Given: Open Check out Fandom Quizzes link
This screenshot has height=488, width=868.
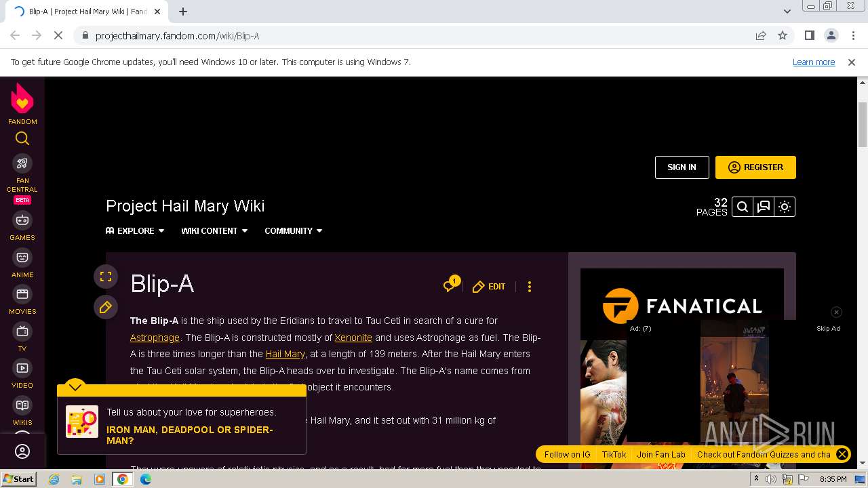Looking at the screenshot, I should (x=764, y=455).
